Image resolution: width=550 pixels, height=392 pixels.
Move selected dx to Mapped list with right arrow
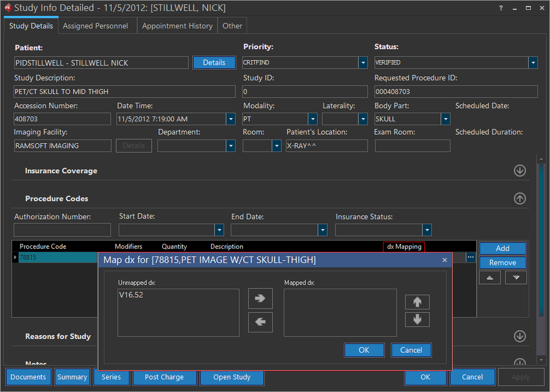[x=260, y=298]
